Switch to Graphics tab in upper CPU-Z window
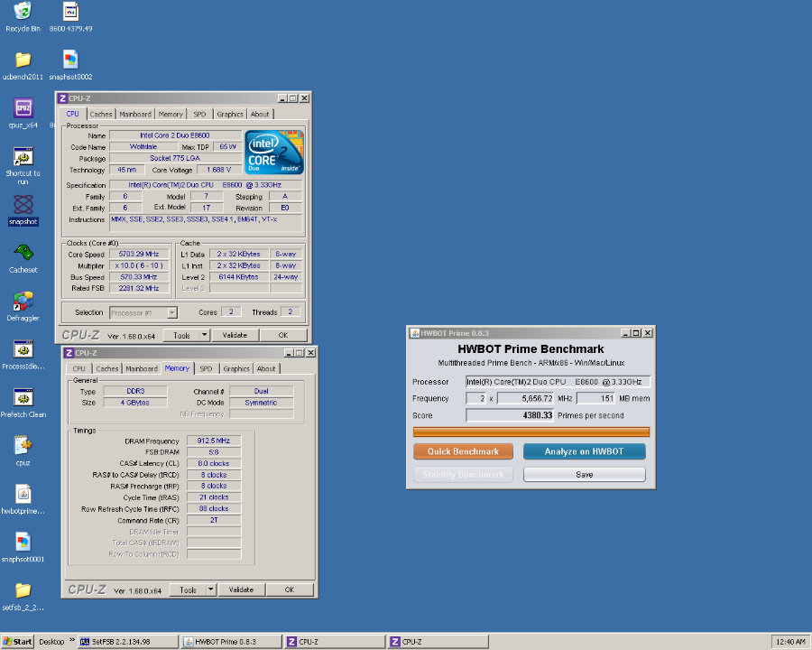812x650 pixels. click(x=230, y=114)
